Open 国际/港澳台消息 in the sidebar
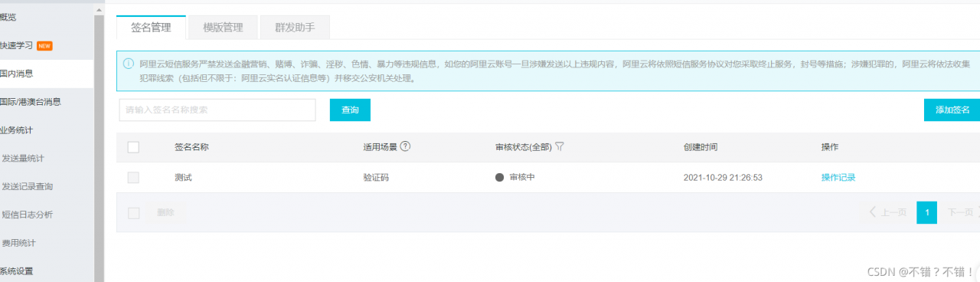Screen dimensions: 980x282 pyautogui.click(x=31, y=102)
